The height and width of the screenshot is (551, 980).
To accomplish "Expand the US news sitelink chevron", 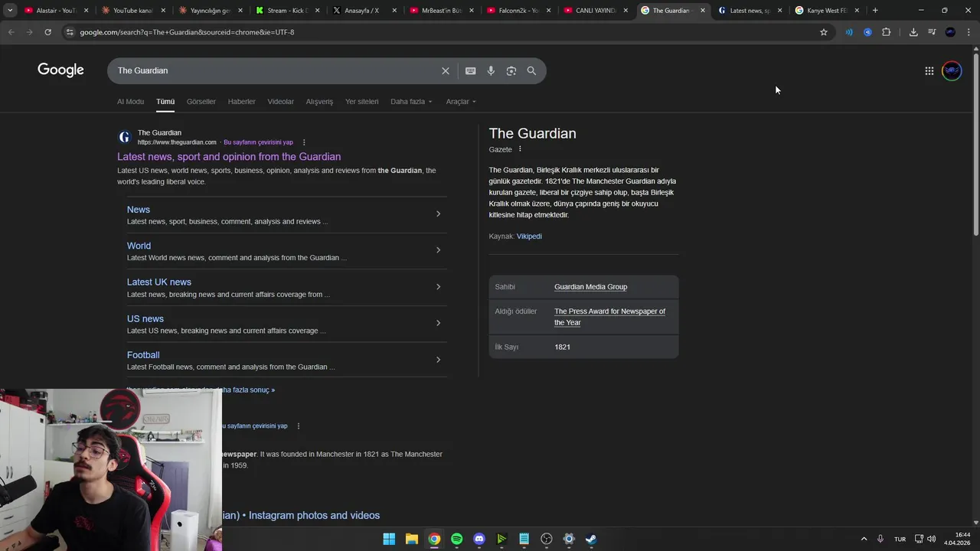I will [438, 323].
